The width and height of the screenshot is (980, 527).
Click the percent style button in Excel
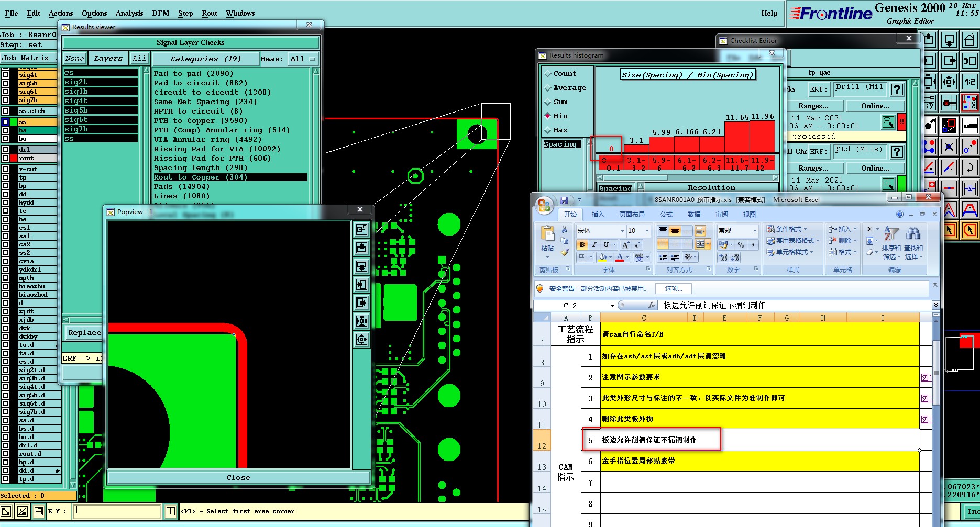(741, 245)
